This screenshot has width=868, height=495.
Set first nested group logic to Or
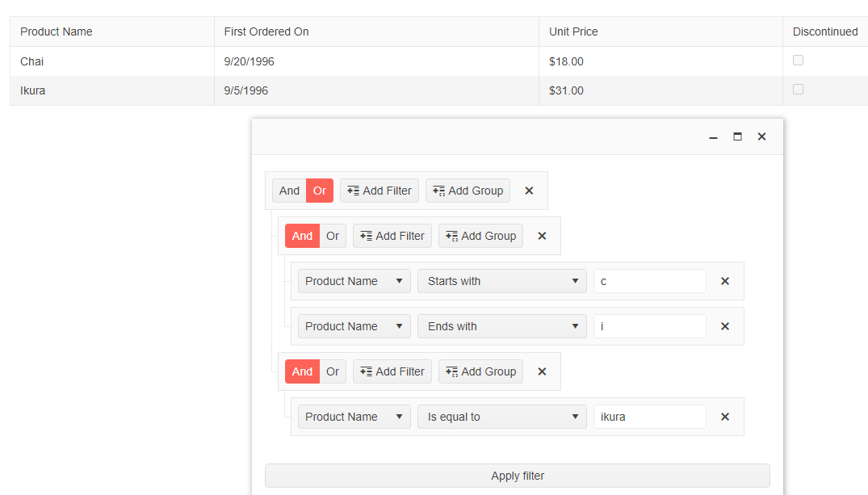[x=333, y=236]
